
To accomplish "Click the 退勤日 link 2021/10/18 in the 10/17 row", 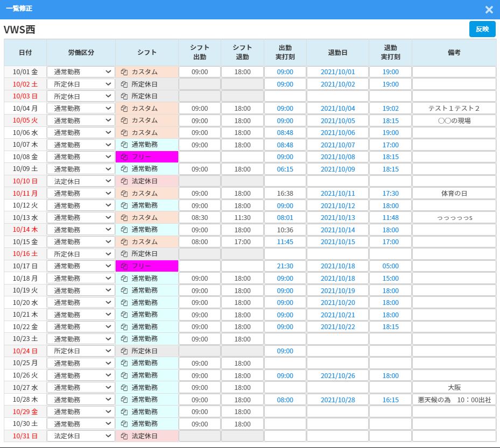I will point(337,266).
